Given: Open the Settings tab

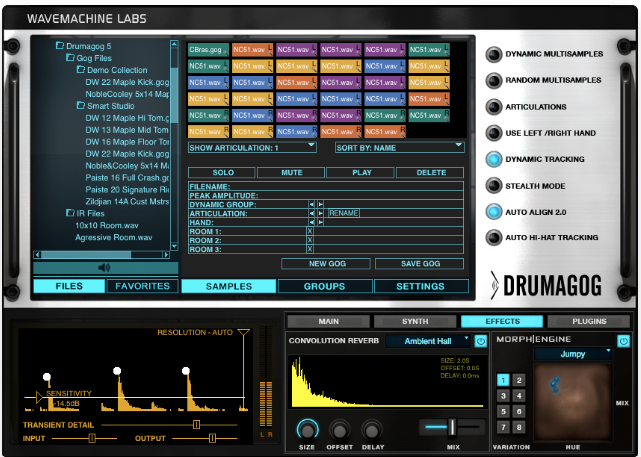Looking at the screenshot, I should click(421, 286).
